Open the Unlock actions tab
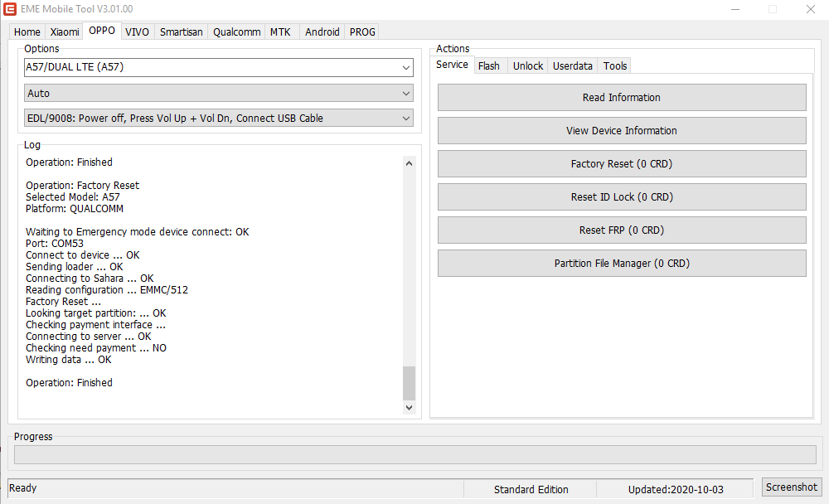This screenshot has width=829, height=504. coord(527,65)
